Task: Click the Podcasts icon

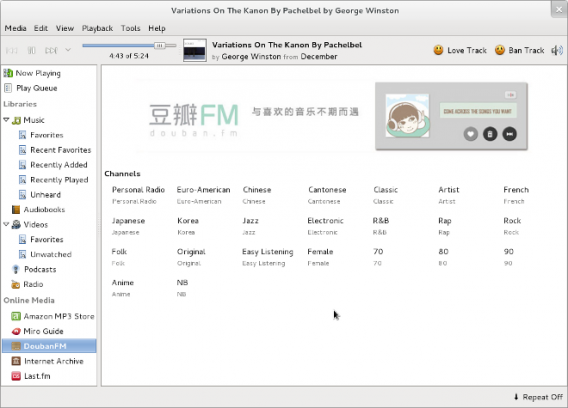Action: (x=16, y=269)
